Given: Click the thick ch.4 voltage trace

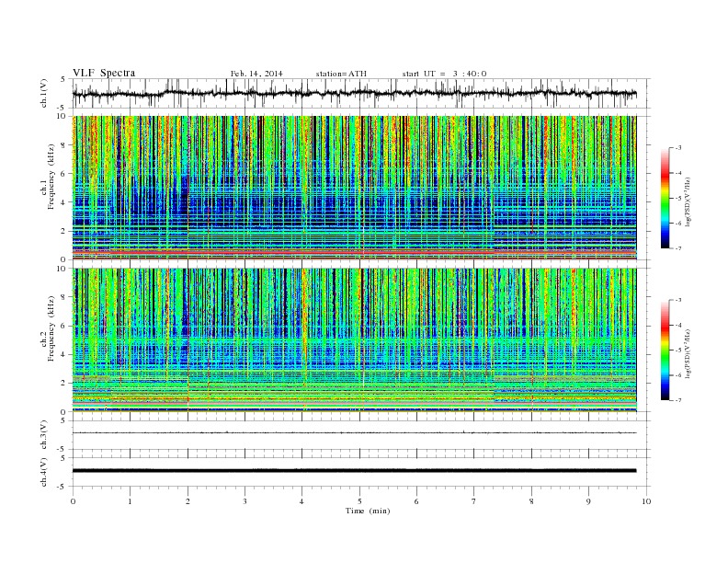Looking at the screenshot, I should pyautogui.click(x=354, y=471).
